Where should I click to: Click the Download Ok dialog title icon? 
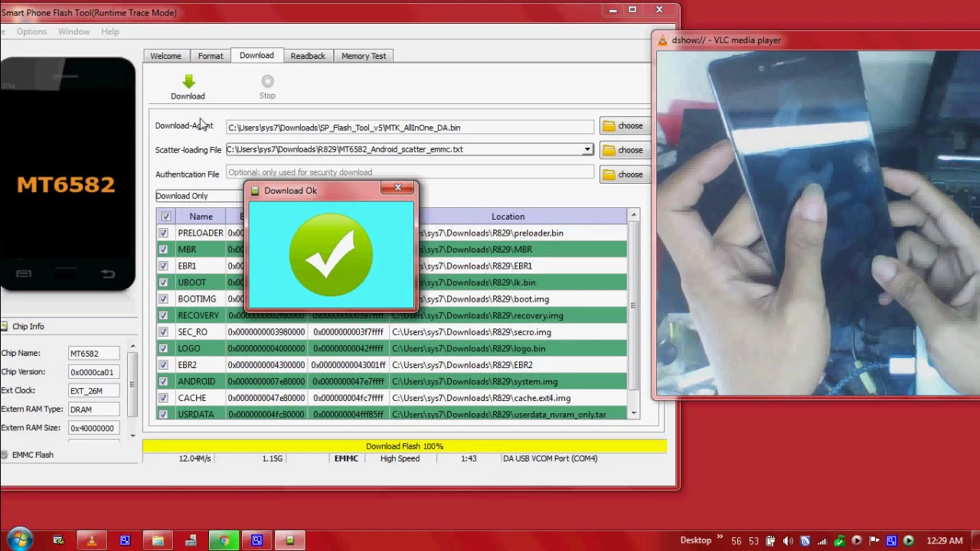[x=255, y=191]
